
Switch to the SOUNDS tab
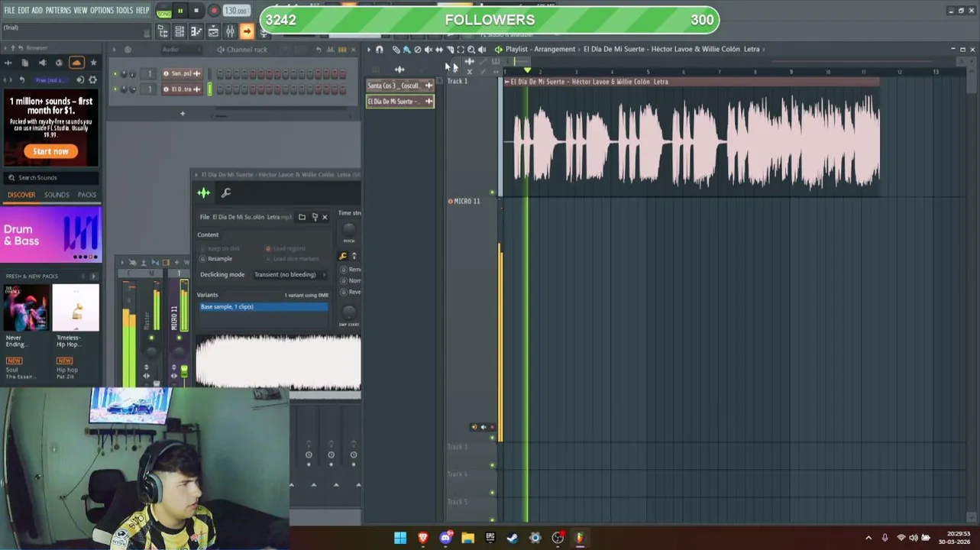[57, 195]
